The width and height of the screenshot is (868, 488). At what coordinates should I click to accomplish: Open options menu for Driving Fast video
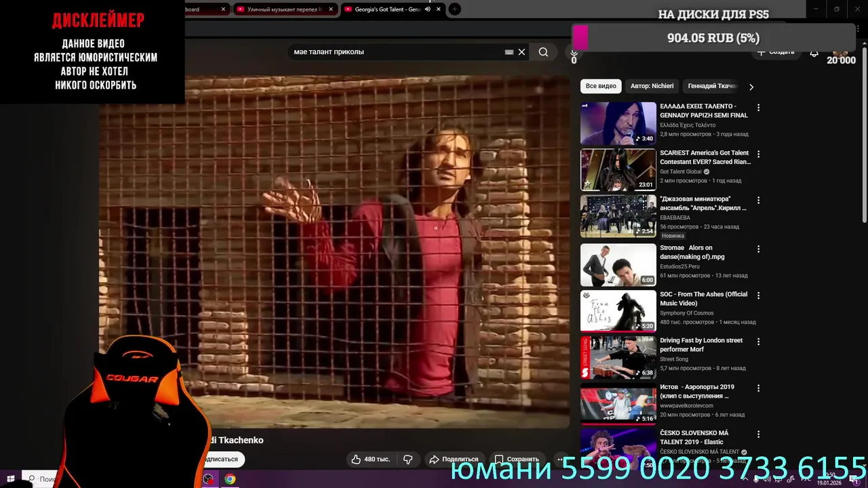tap(758, 342)
